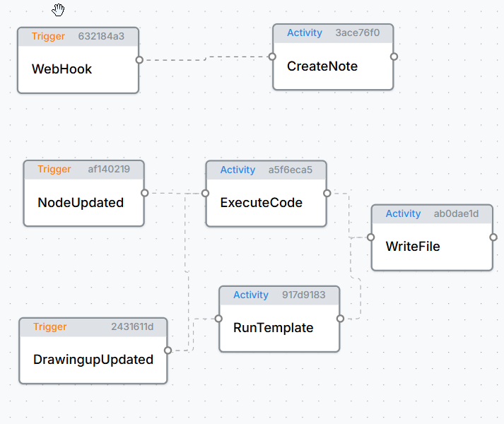
Task: Select the CreateNote activity node
Action: tap(332, 66)
